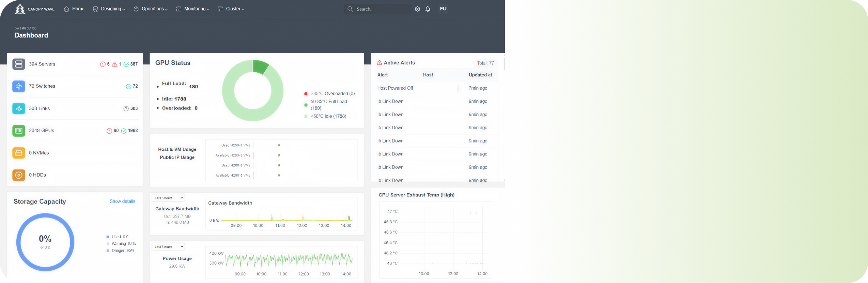Click into the Search input field

[x=382, y=9]
